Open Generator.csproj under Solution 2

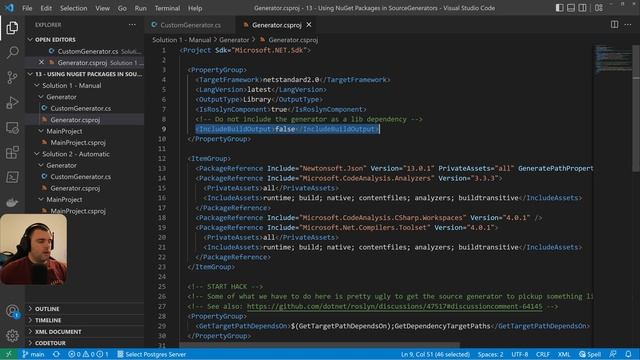[x=85, y=188]
